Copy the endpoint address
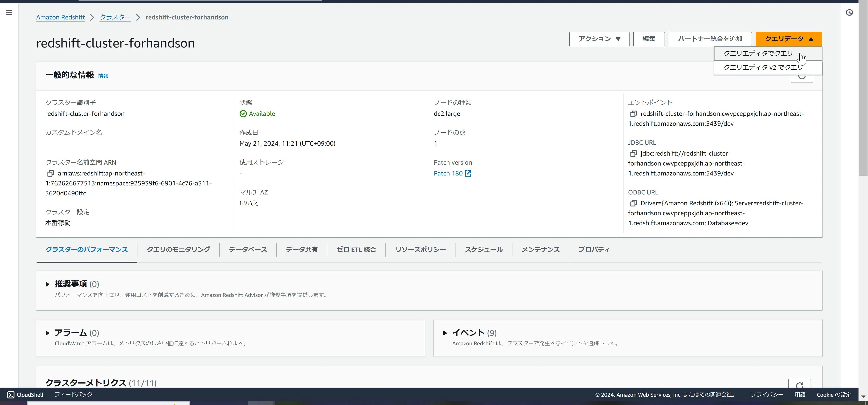This screenshot has width=868, height=405. [633, 114]
